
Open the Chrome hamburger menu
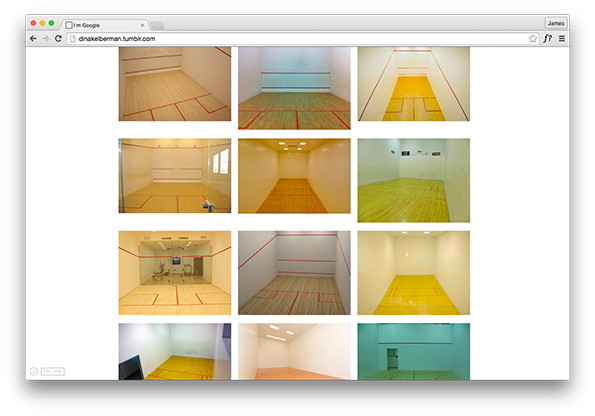click(x=562, y=39)
